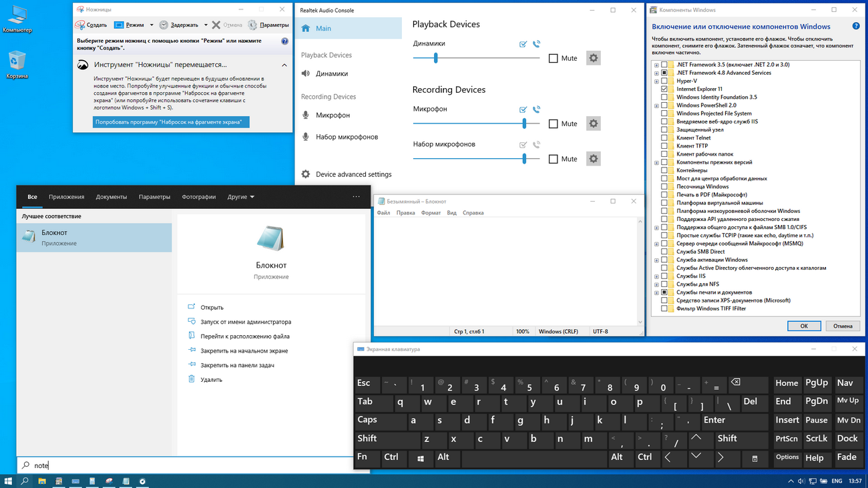Click the Windows logo key on the on-screen keyboard
The width and height of the screenshot is (868, 488).
coord(421,458)
